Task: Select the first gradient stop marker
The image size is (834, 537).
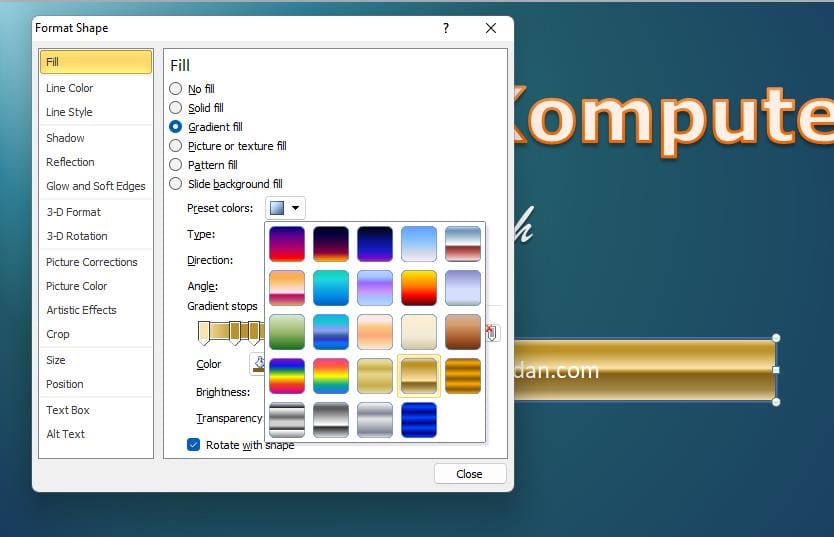Action: pos(204,333)
